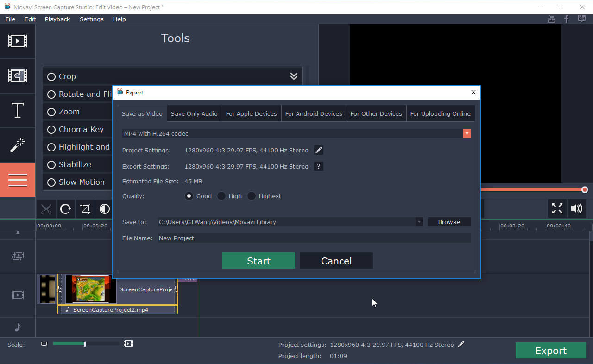Adjust the timeline Scale slider
593x364 pixels.
[x=84, y=344]
